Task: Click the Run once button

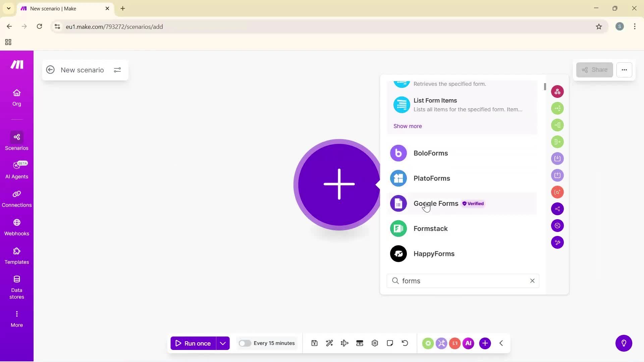Action: [x=194, y=343]
